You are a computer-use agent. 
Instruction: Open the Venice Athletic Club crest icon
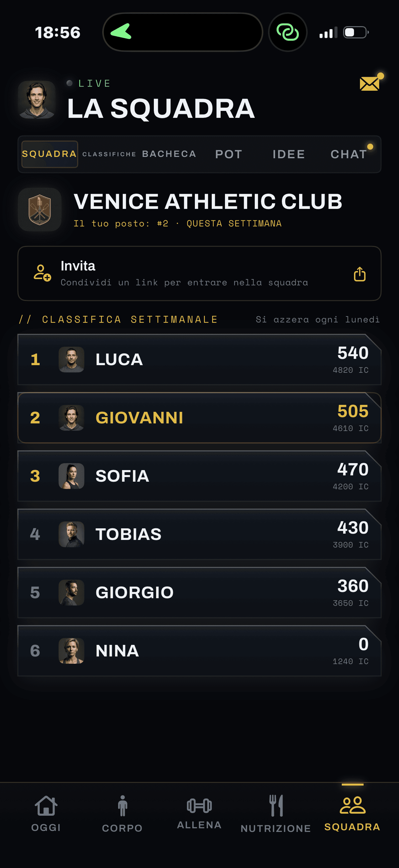(x=40, y=210)
